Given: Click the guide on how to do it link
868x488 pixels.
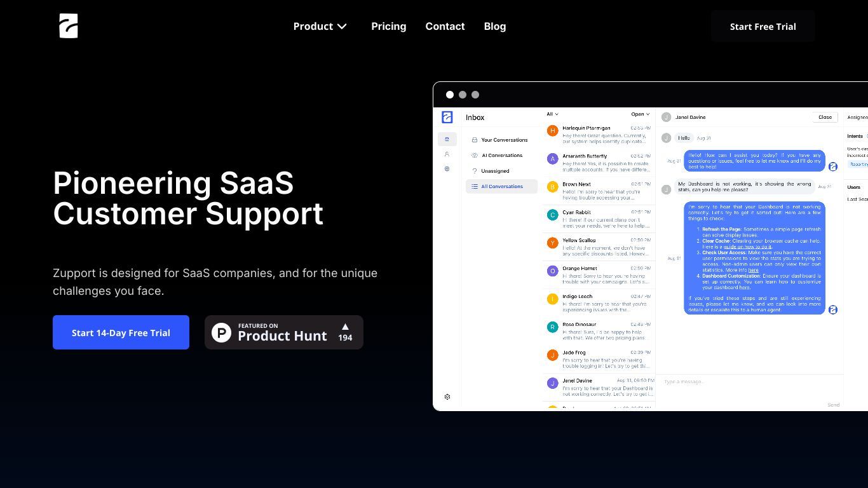Looking at the screenshot, I should pos(747,247).
